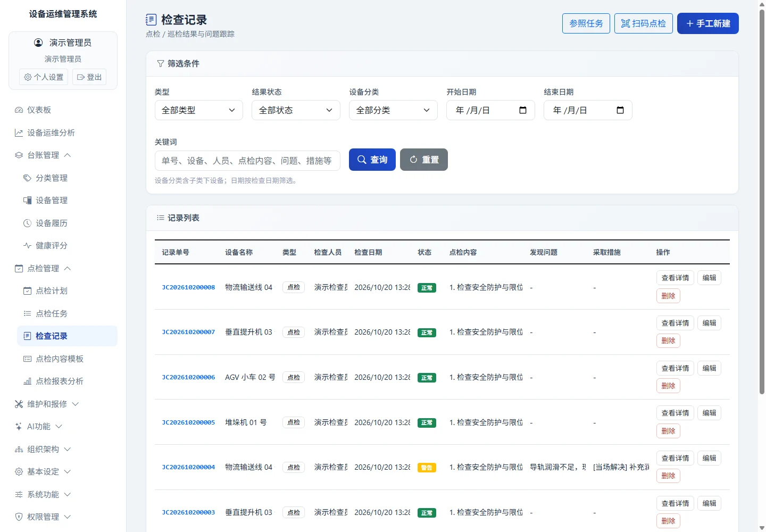This screenshot has height=532, width=766.
Task: Click the 开始日期 date field
Action: pyautogui.click(x=490, y=110)
